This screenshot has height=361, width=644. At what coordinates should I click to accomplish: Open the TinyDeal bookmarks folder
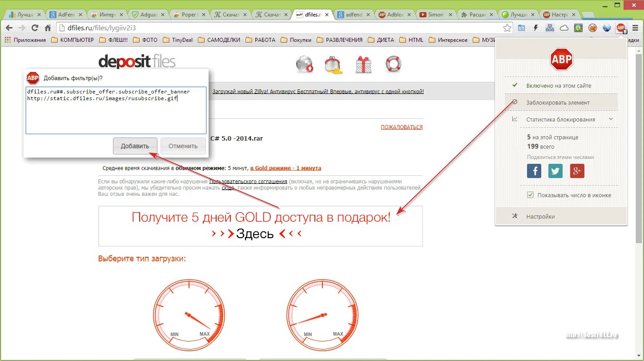(177, 40)
